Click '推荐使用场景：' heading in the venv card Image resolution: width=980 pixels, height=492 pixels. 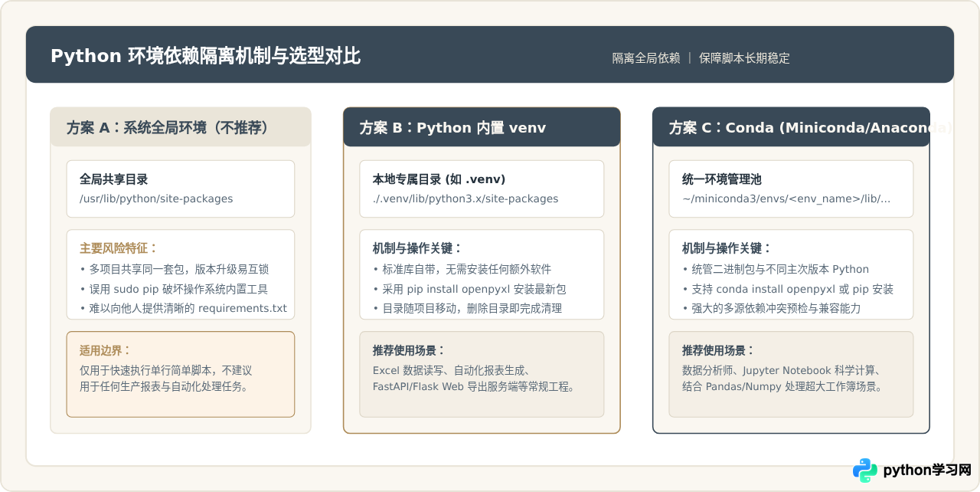click(409, 350)
